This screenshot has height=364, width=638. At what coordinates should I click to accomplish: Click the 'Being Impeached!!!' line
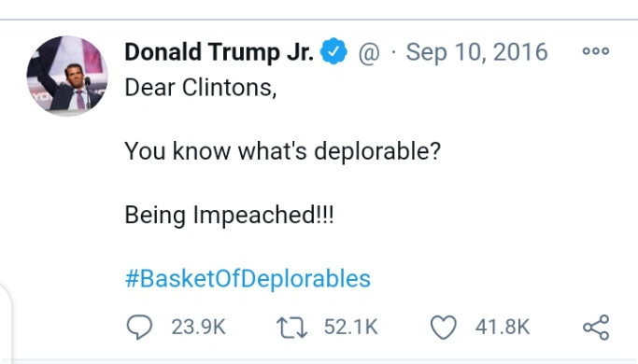pyautogui.click(x=229, y=216)
